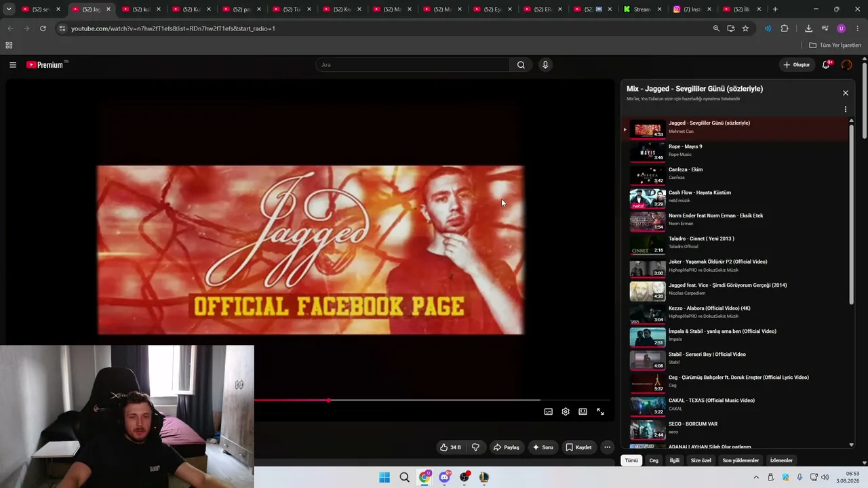Open more actions menu below video

608,447
